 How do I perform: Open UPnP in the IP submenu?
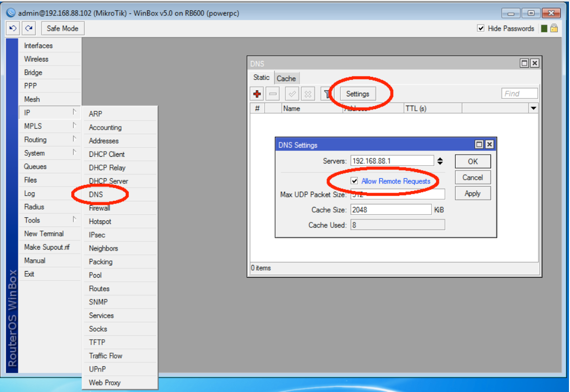point(120,369)
